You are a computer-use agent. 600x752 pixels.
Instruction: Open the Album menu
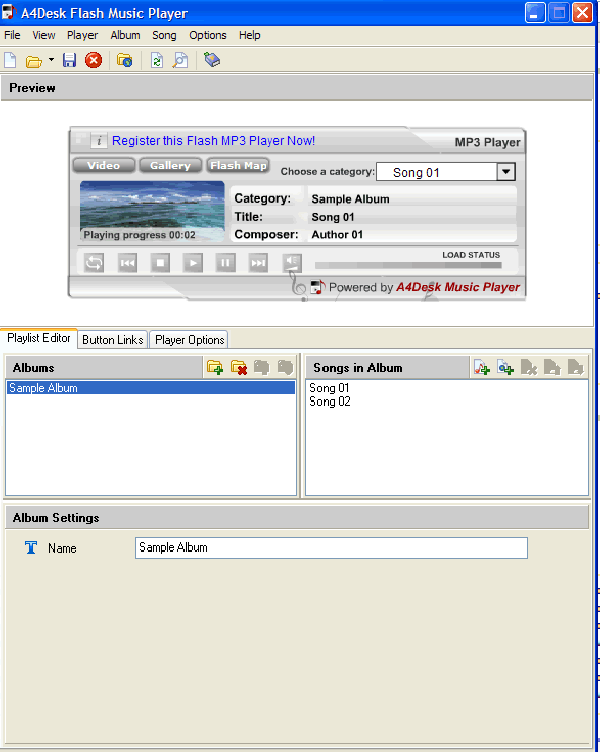click(125, 35)
